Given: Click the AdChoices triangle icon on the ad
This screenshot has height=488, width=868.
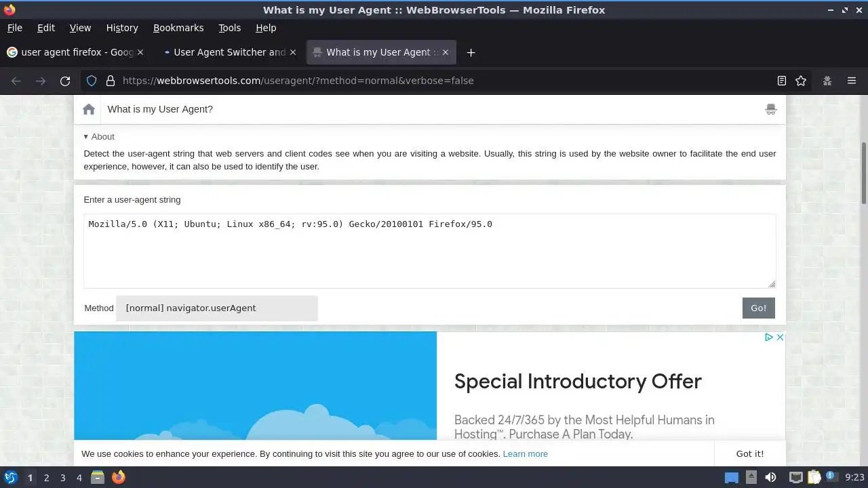Looking at the screenshot, I should click(769, 337).
